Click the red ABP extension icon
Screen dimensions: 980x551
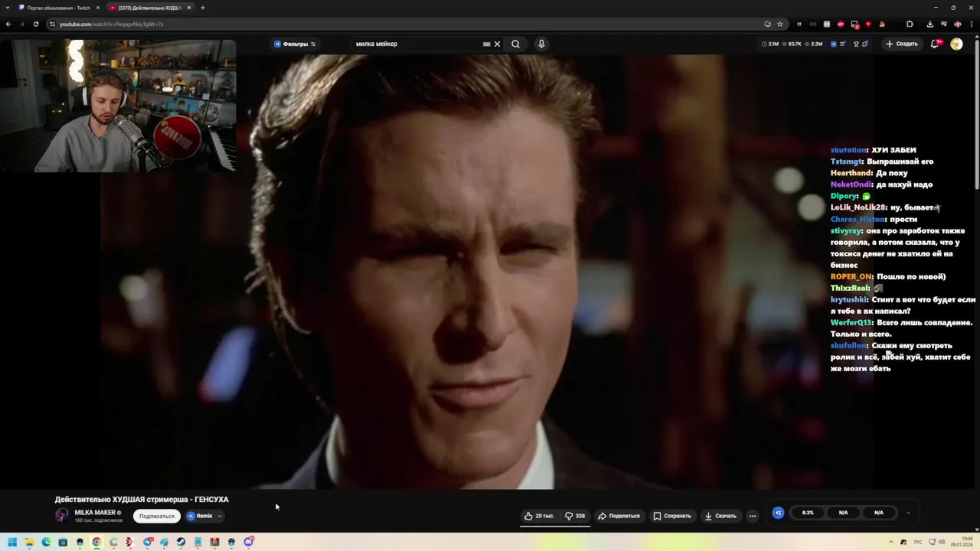coord(841,24)
